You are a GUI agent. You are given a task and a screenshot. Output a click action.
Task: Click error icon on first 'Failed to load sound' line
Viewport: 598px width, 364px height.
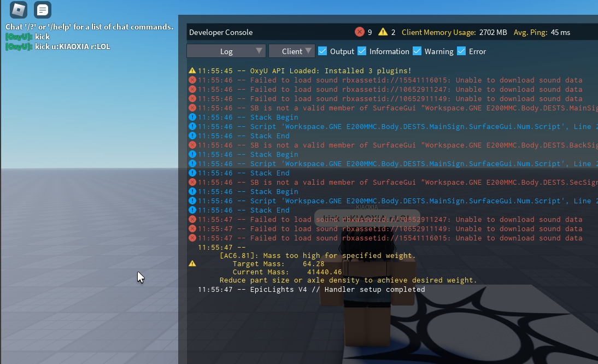(x=192, y=80)
